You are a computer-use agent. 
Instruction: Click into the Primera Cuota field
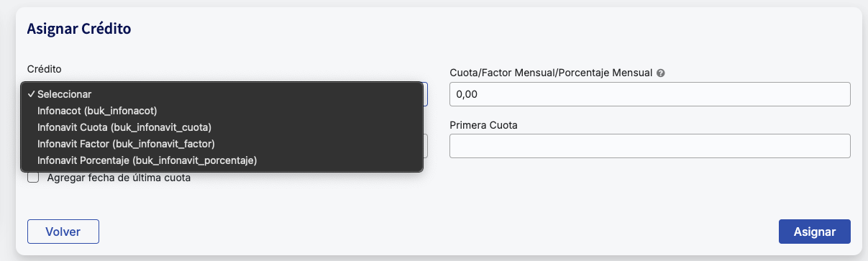pos(650,146)
